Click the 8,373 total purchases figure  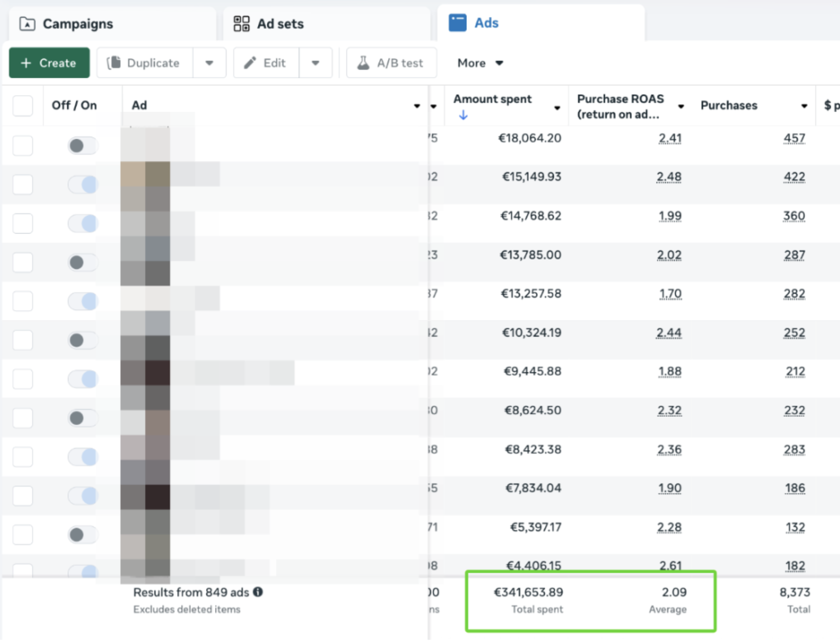[x=795, y=592]
